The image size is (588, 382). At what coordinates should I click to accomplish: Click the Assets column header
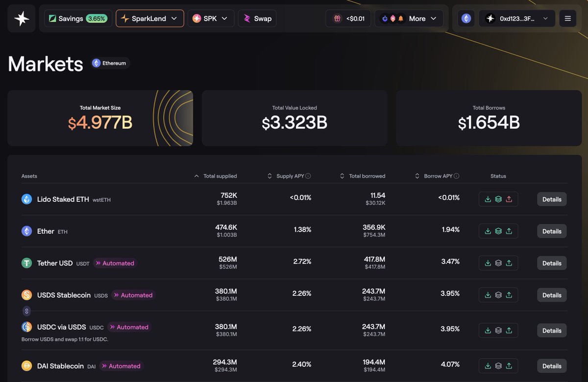(x=29, y=176)
